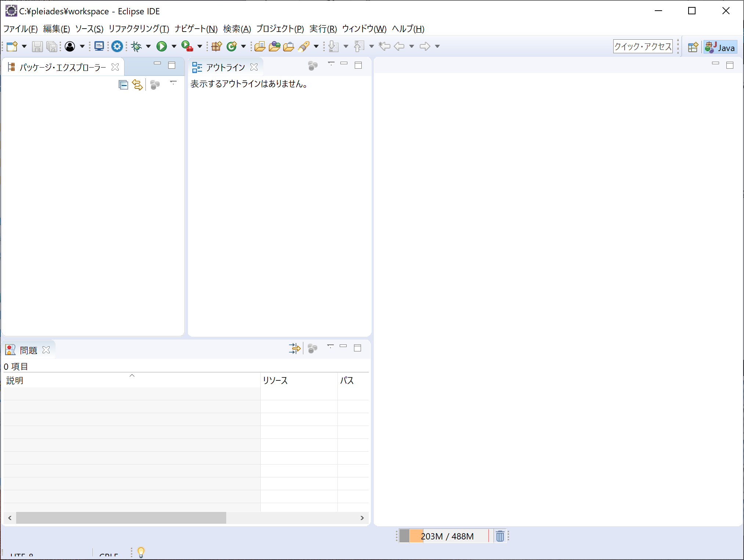
Task: Open the ファイル(F) menu
Action: 20,29
